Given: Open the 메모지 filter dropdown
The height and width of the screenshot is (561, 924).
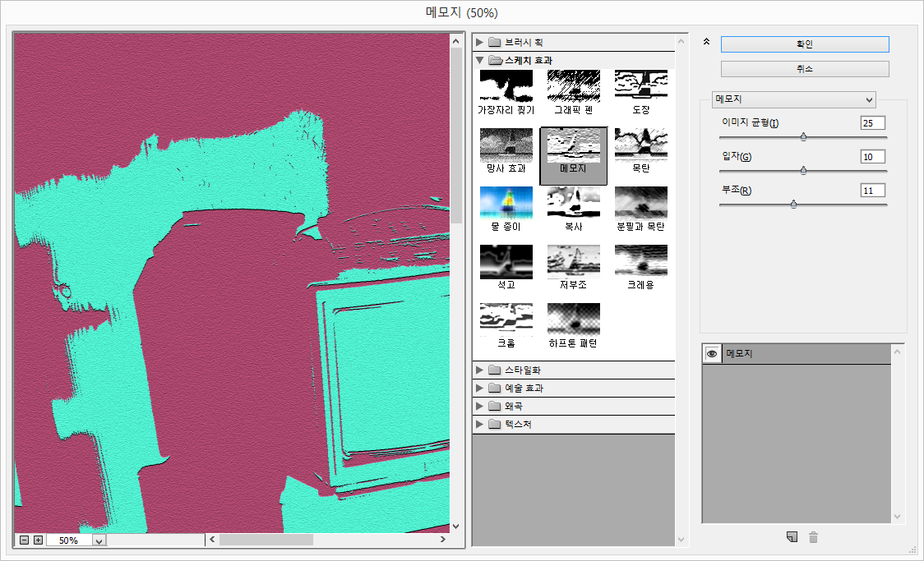Looking at the screenshot, I should coord(794,99).
